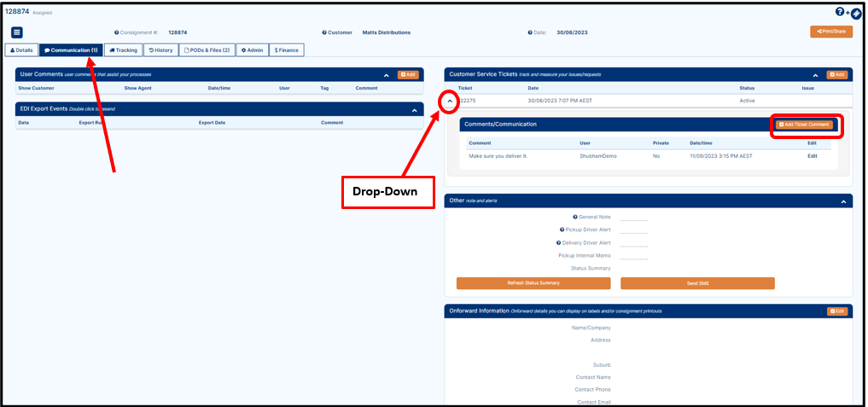
Task: Switch to the Tracking tab
Action: pyautogui.click(x=124, y=50)
